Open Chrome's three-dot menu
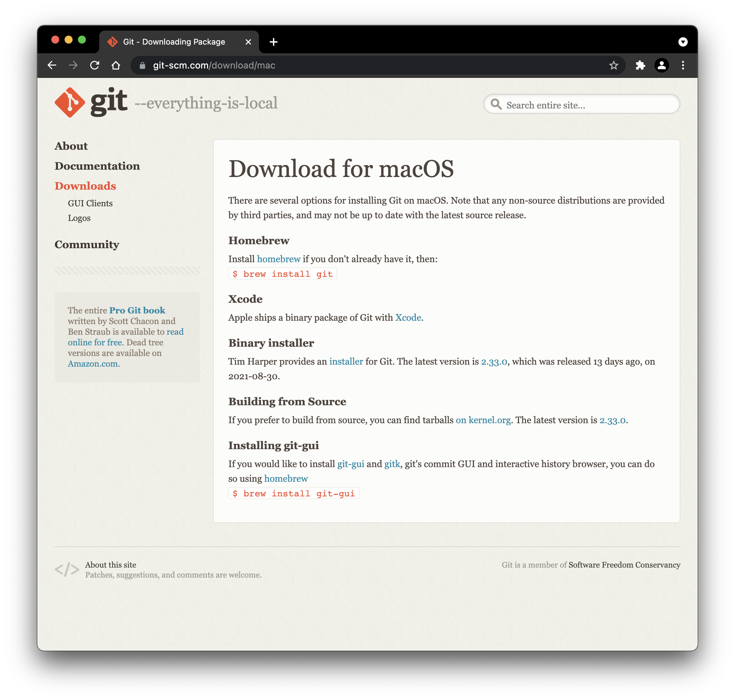The image size is (735, 700). point(683,65)
